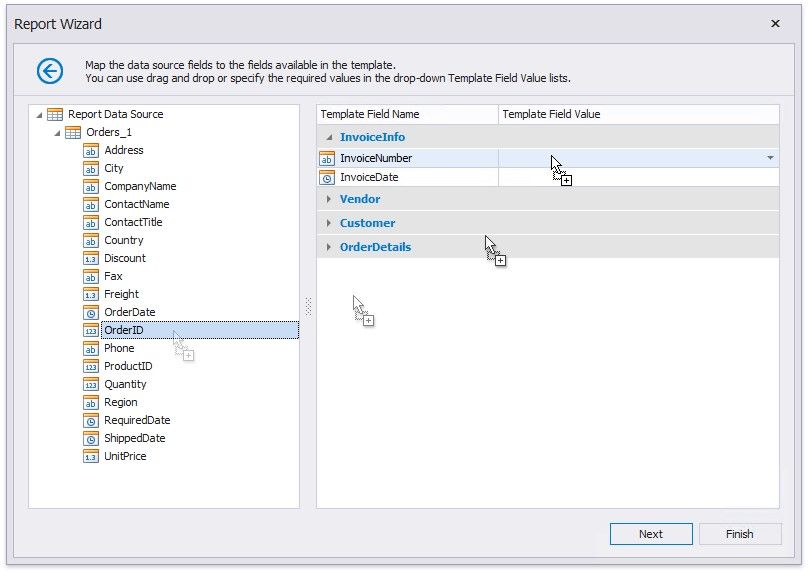Expand the OrderDetails category
808x573 pixels.
(x=329, y=247)
